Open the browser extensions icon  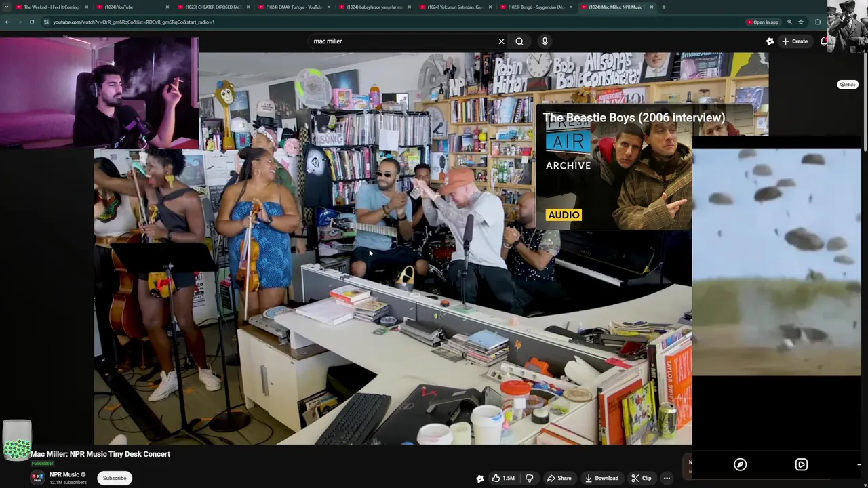(x=818, y=22)
